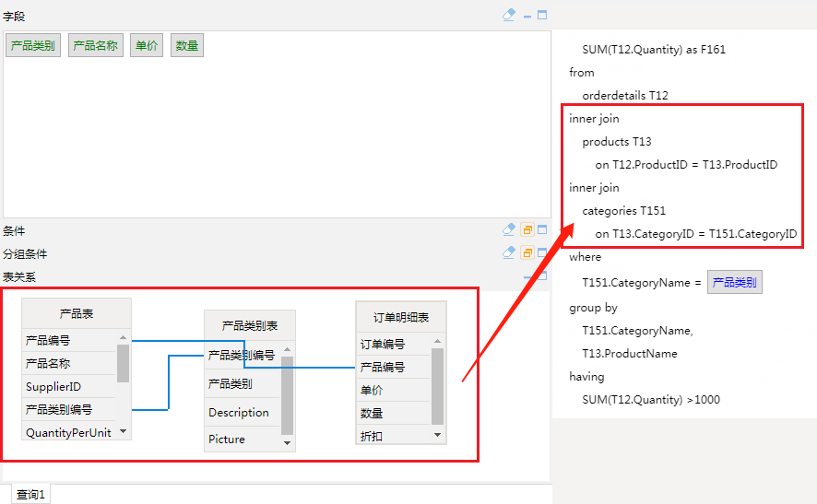The image size is (817, 504).
Task: Select the 产品类别 field chip in 字段
Action: point(33,46)
